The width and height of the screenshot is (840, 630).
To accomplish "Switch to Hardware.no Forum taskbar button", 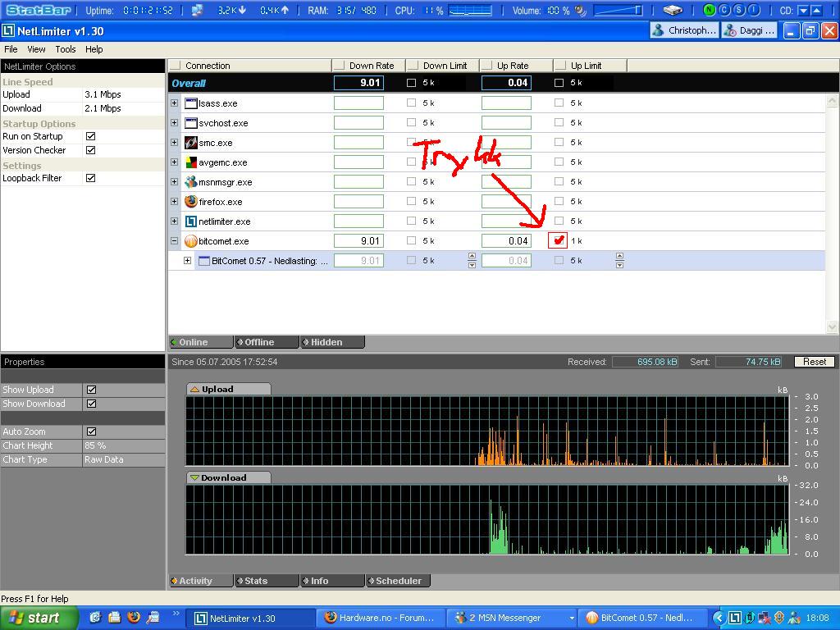I will click(x=379, y=618).
